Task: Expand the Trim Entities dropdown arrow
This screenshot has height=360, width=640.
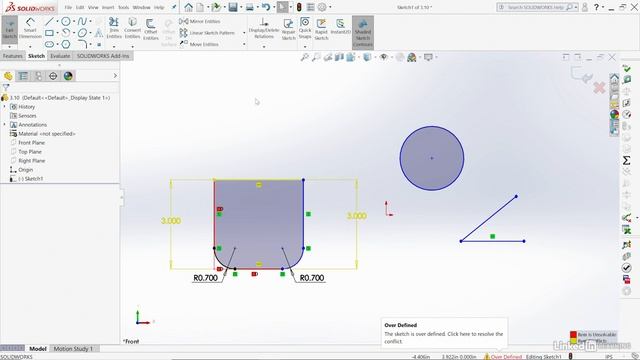Action: click(x=114, y=46)
